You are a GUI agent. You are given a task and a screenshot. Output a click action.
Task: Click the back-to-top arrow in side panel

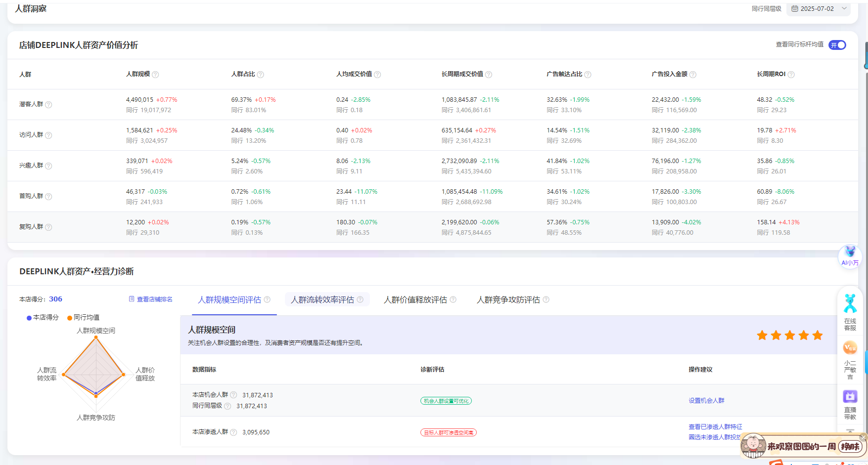(850, 430)
